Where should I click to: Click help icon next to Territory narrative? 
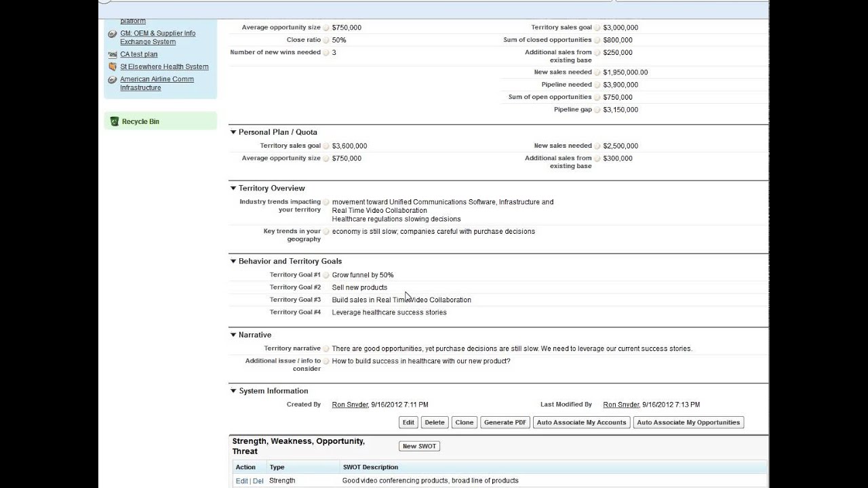pos(326,349)
